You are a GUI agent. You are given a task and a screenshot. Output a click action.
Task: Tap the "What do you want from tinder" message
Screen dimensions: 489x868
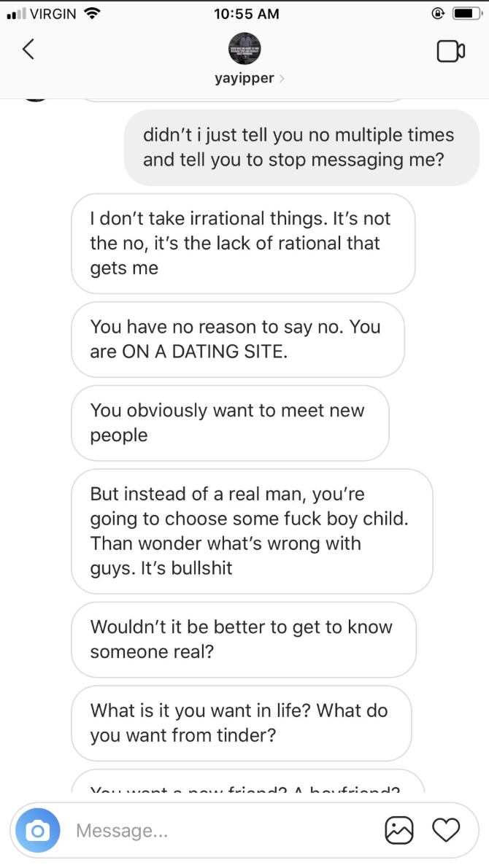click(241, 723)
